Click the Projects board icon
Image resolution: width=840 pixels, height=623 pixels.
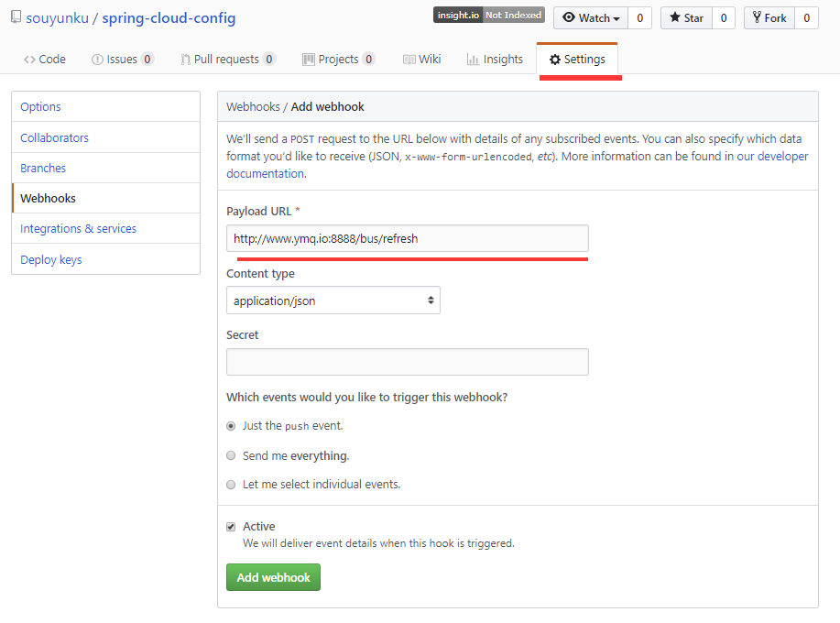point(309,60)
